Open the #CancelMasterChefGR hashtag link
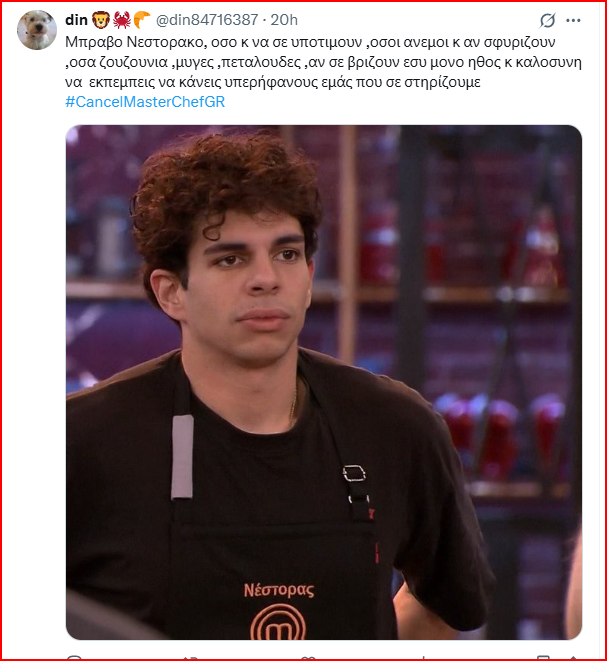 pos(145,102)
